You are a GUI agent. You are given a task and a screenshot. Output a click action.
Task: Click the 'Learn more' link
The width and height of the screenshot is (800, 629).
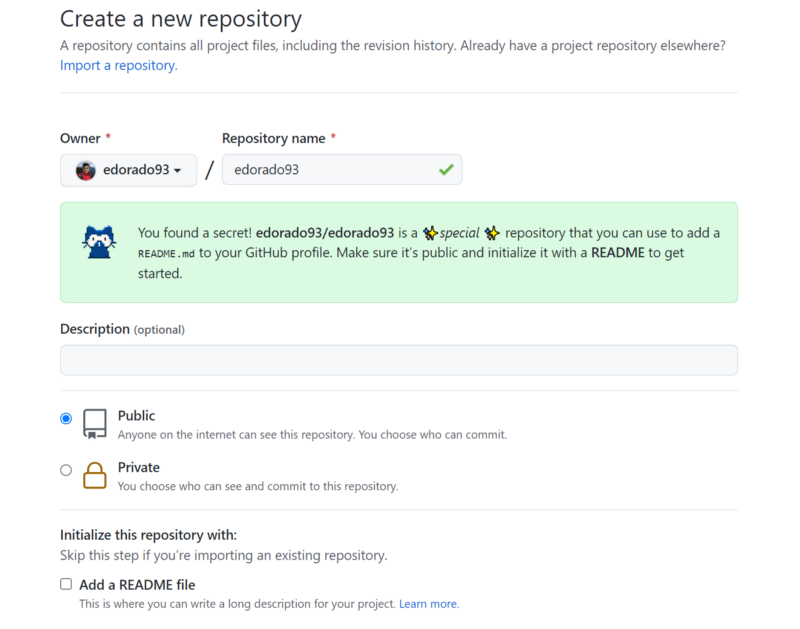coord(429,603)
